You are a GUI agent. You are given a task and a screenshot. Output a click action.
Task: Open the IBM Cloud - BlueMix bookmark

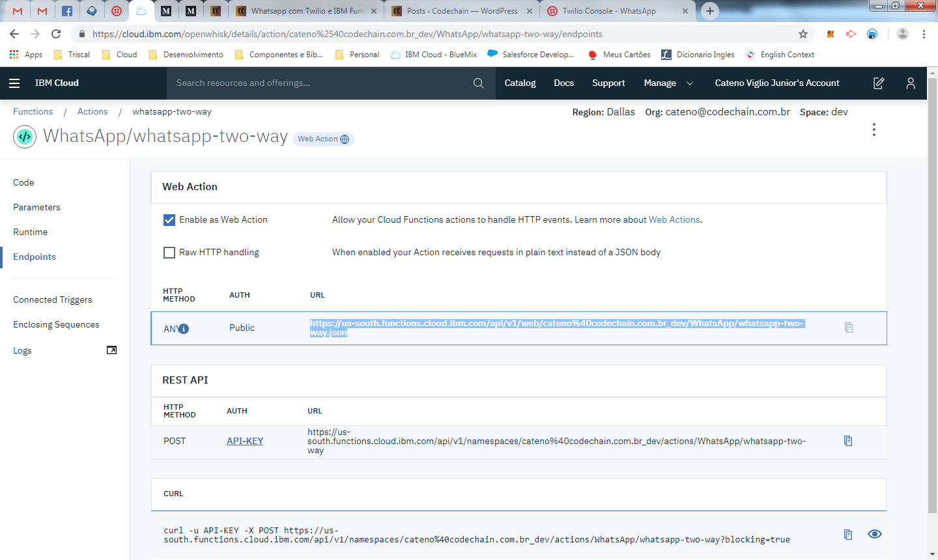coord(433,55)
